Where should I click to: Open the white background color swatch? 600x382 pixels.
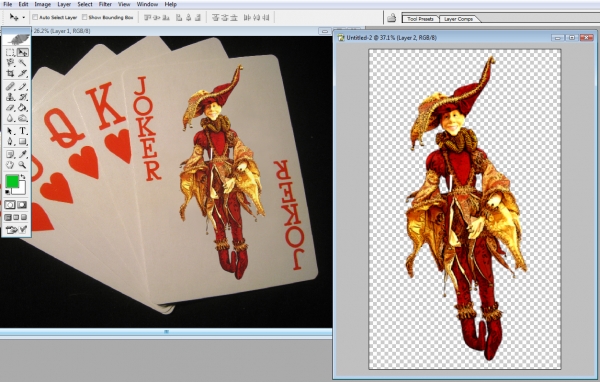21,189
